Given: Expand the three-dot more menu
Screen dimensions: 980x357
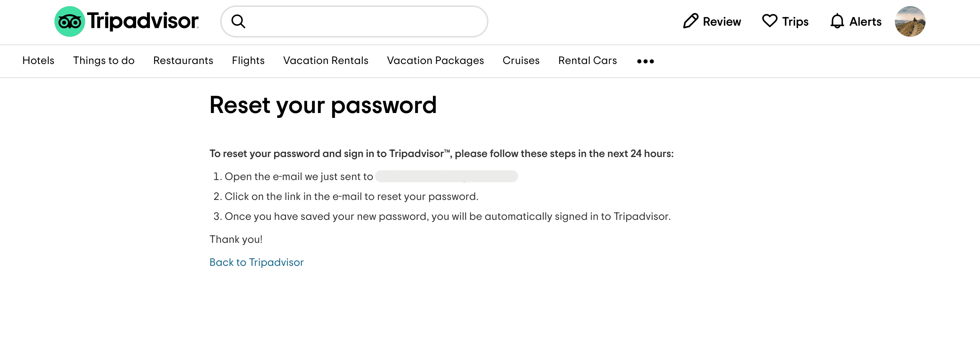Looking at the screenshot, I should click(645, 61).
